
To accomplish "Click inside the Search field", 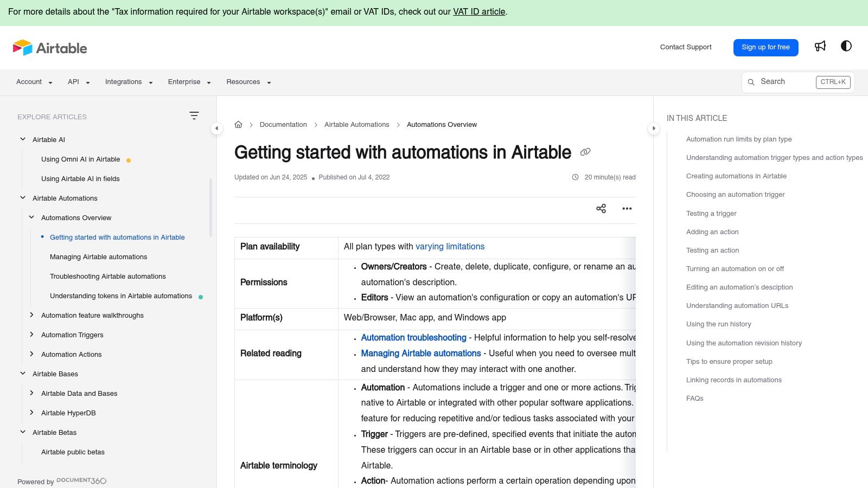I will pos(787,82).
